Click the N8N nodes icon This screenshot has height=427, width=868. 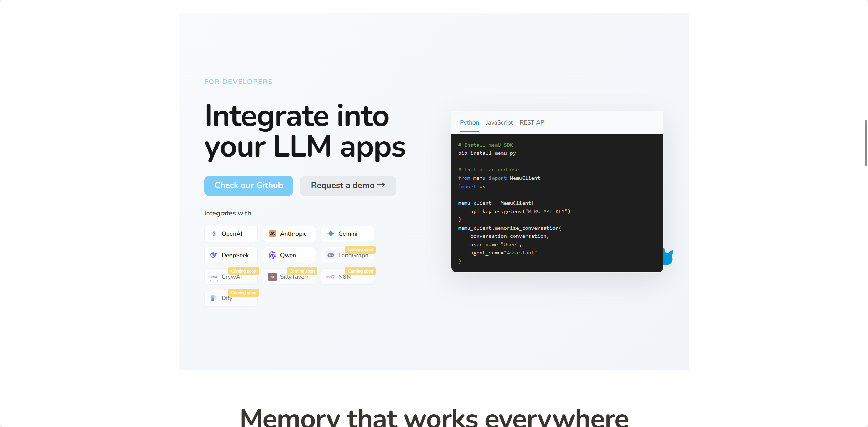point(331,277)
